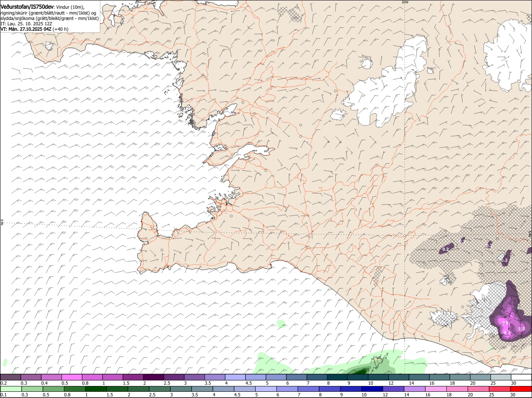Screen dimensions: 532x398
Task: Click the 0.5 value in the pink snow area
Action: 522,329
